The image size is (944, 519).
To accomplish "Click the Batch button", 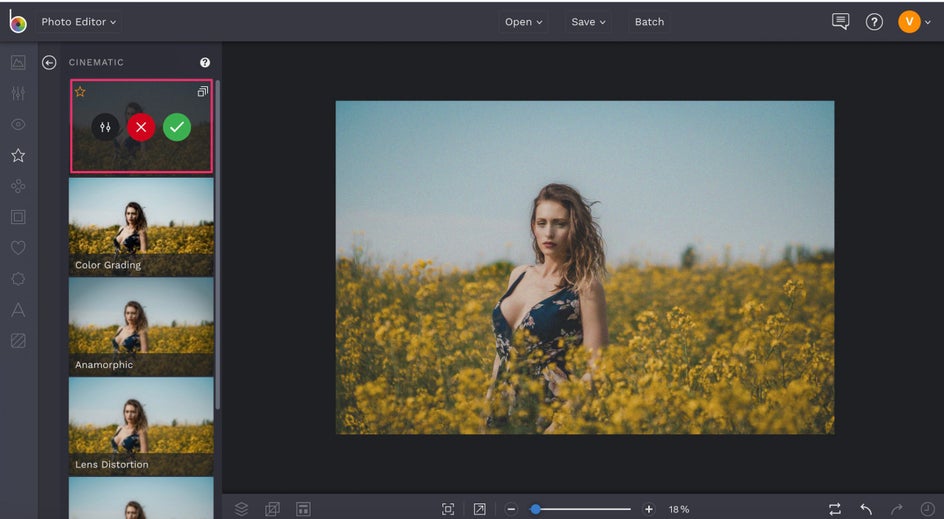I will point(649,22).
